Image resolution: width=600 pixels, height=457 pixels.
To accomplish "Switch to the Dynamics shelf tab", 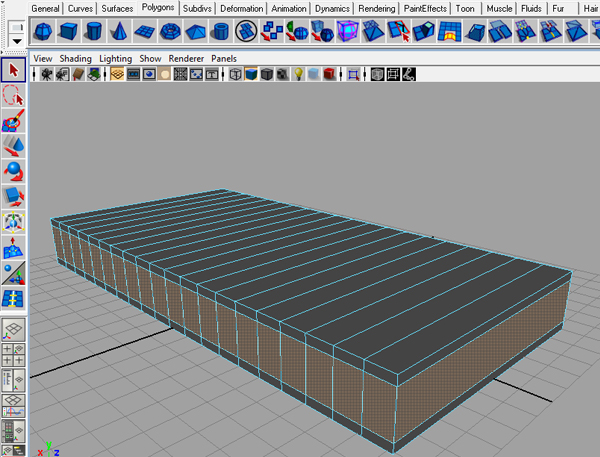I will click(331, 8).
